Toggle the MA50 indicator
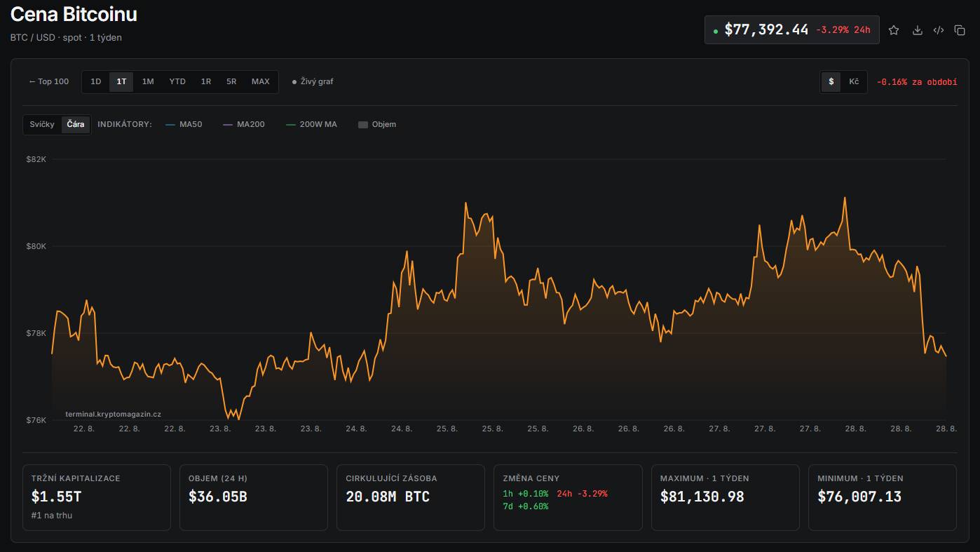980x552 pixels. [184, 124]
